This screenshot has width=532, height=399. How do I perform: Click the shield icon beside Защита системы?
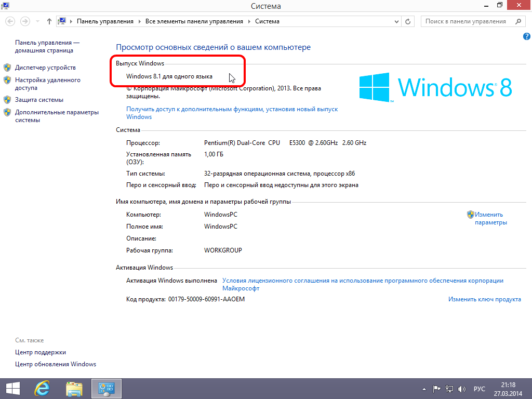pyautogui.click(x=7, y=100)
